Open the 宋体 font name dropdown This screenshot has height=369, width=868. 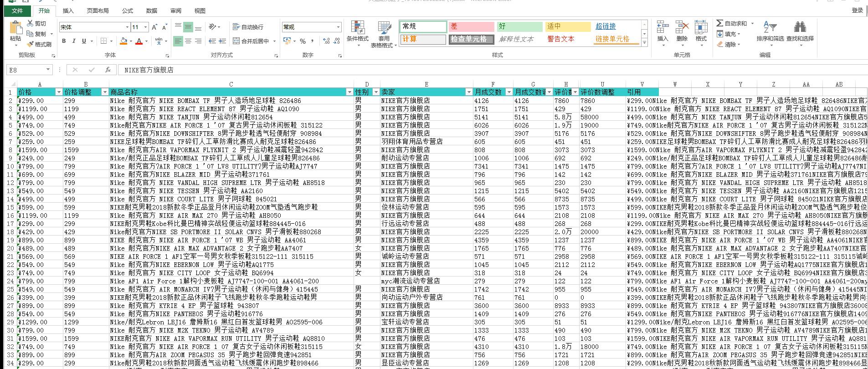click(x=127, y=27)
